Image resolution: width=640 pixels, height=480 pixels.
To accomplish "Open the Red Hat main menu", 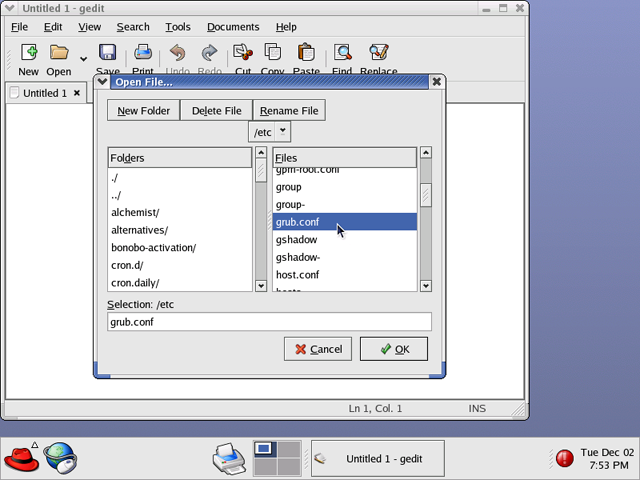I will [x=21, y=458].
